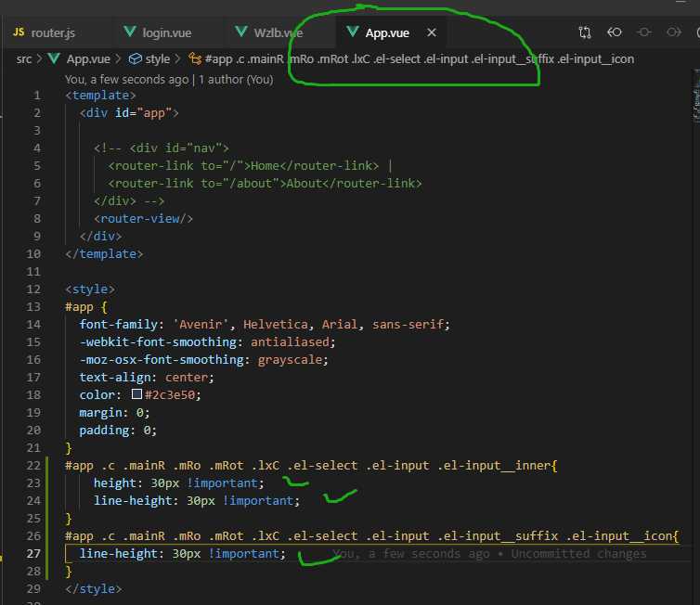Click 'text-align: center;' line

[147, 378]
